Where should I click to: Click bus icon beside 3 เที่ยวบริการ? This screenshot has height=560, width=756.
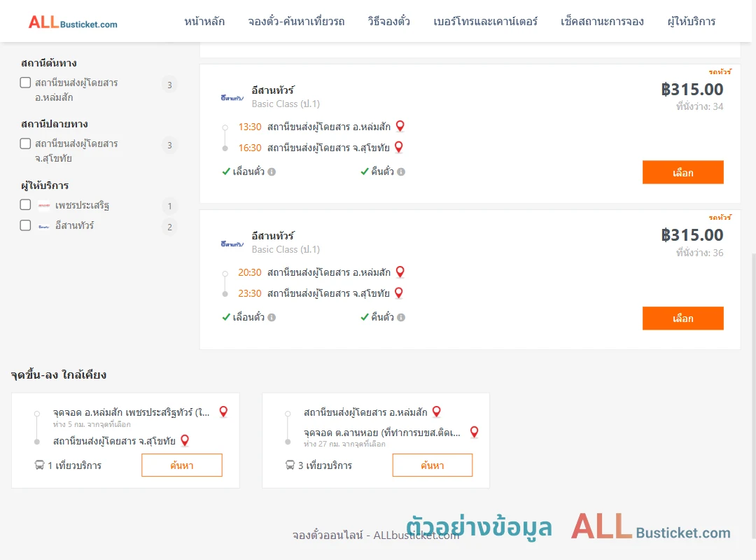coord(290,465)
